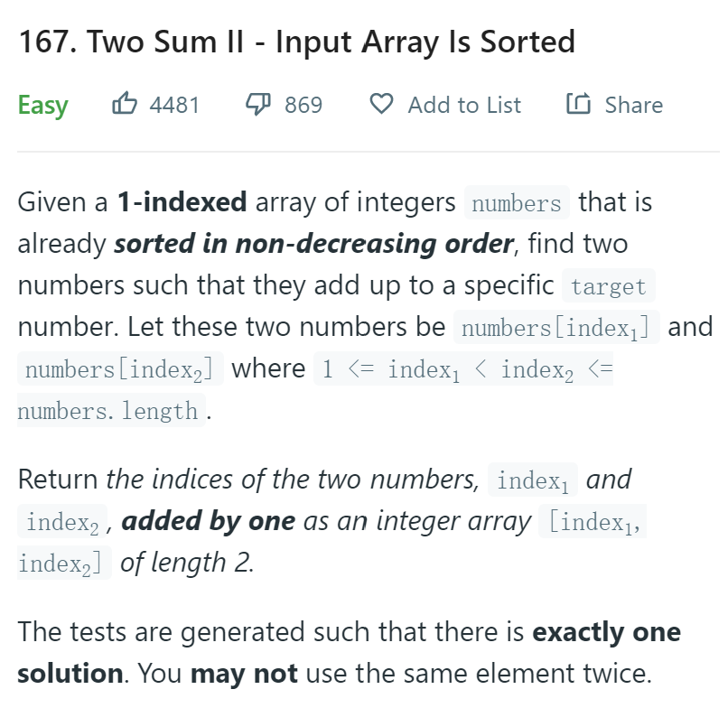
Task: Click the bold added by one text
Action: click(209, 521)
